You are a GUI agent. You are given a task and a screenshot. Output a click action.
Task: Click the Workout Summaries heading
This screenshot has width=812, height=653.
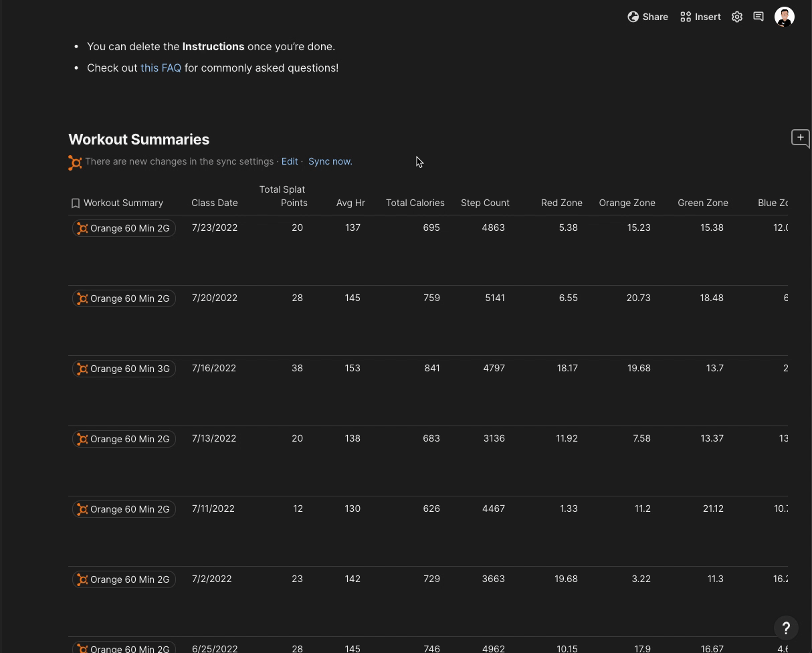tap(138, 139)
